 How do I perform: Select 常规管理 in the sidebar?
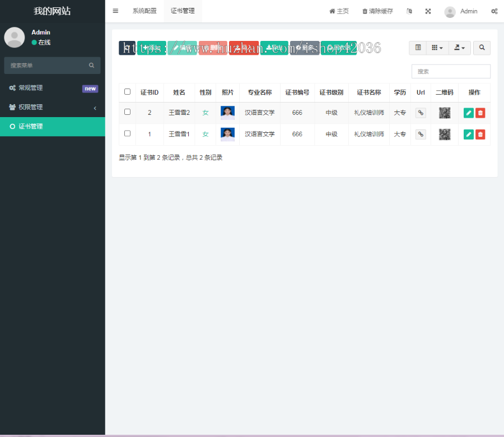30,88
